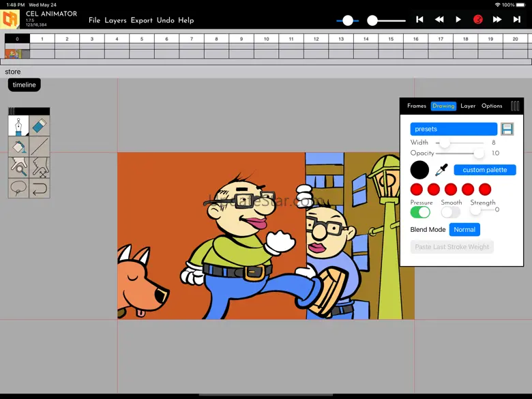532x399 pixels.
Task: Pick the last red palette swatch
Action: pos(485,190)
